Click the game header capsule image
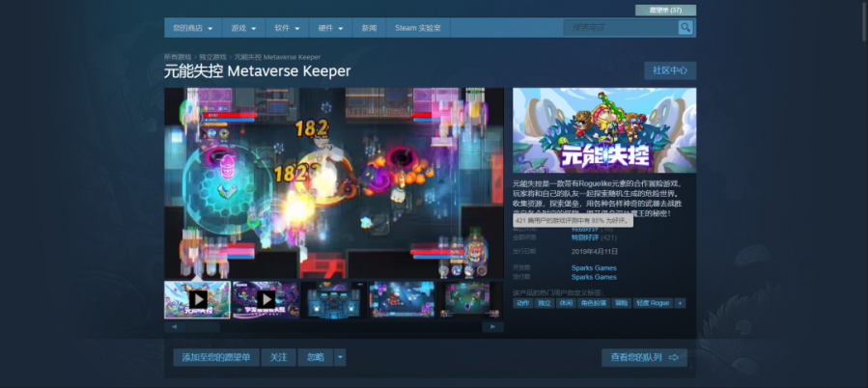 [x=604, y=130]
